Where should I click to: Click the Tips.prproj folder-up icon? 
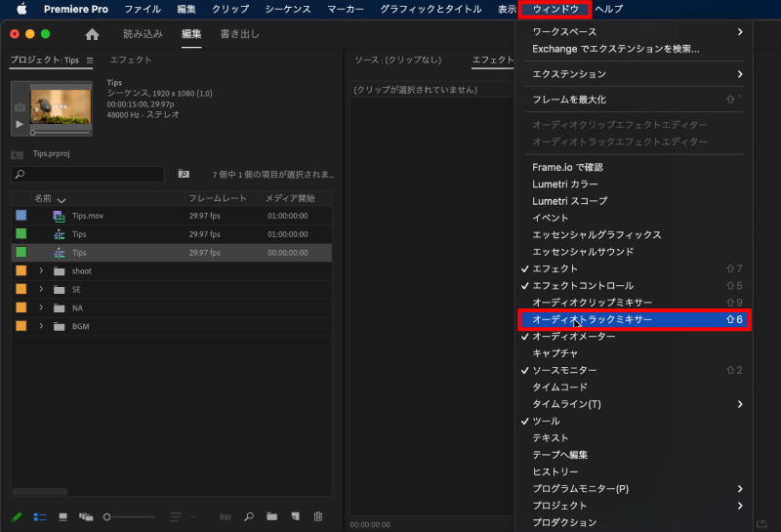pos(17,154)
